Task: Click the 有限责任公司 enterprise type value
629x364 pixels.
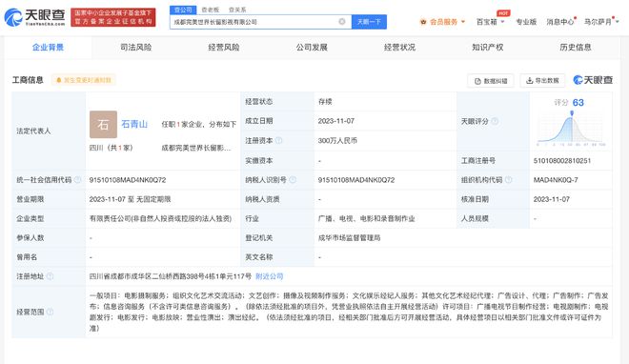Action: pyautogui.click(x=160, y=218)
